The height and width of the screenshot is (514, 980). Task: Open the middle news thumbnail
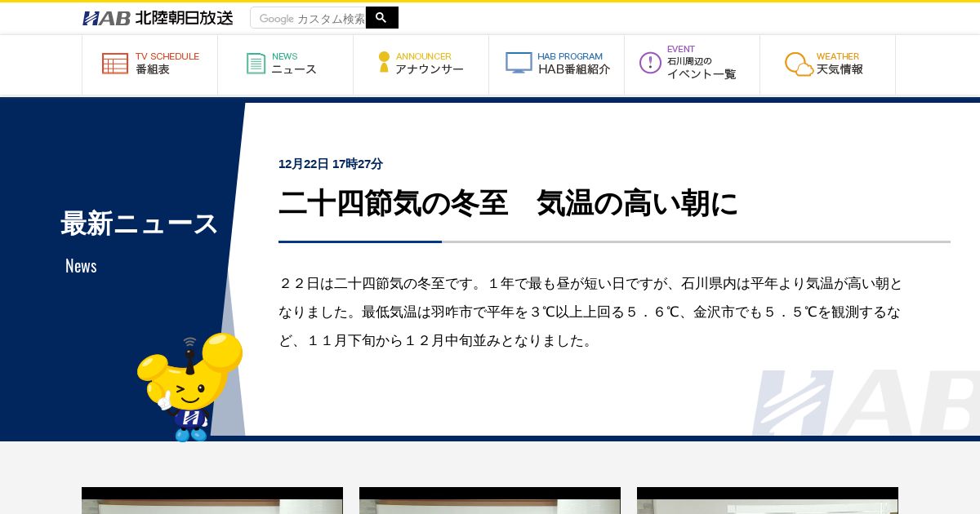[490, 501]
